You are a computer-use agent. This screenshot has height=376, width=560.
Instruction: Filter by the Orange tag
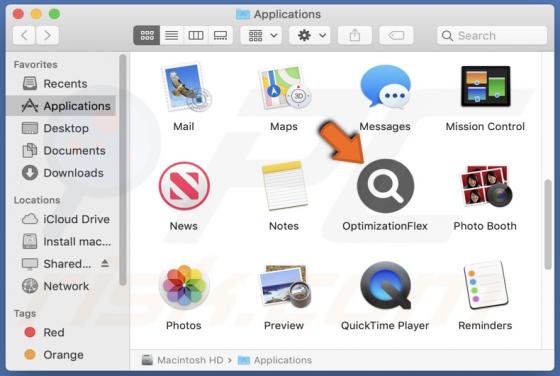[61, 355]
